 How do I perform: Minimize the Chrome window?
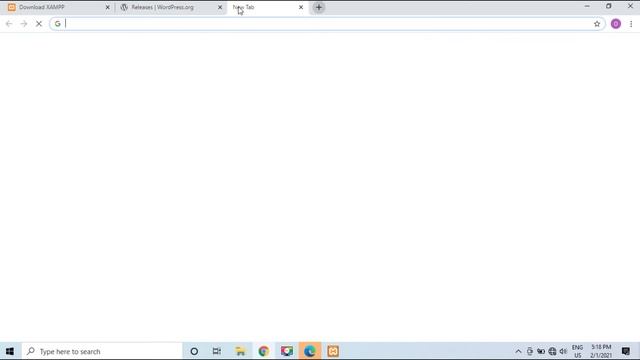click(587, 6)
